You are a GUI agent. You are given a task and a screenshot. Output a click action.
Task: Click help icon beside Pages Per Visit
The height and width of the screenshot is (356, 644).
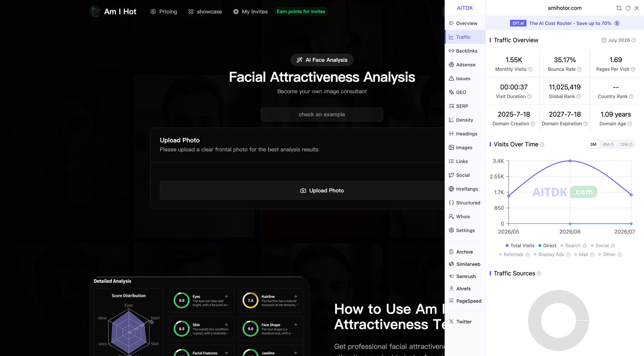(x=633, y=69)
